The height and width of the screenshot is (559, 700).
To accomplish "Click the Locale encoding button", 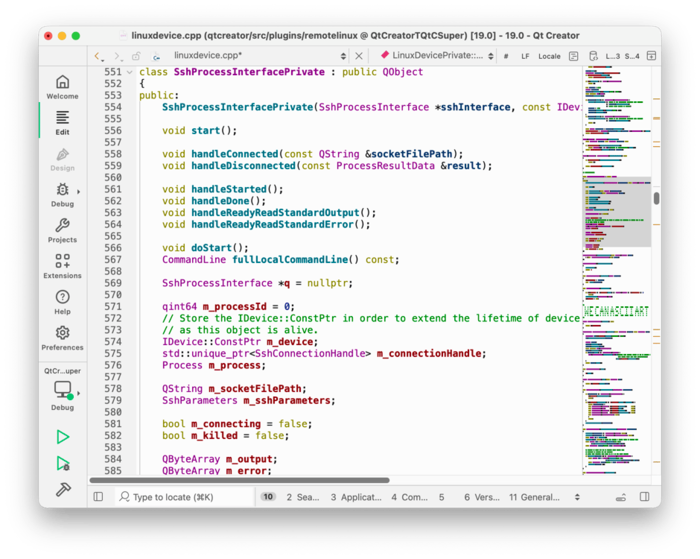I will 549,56.
